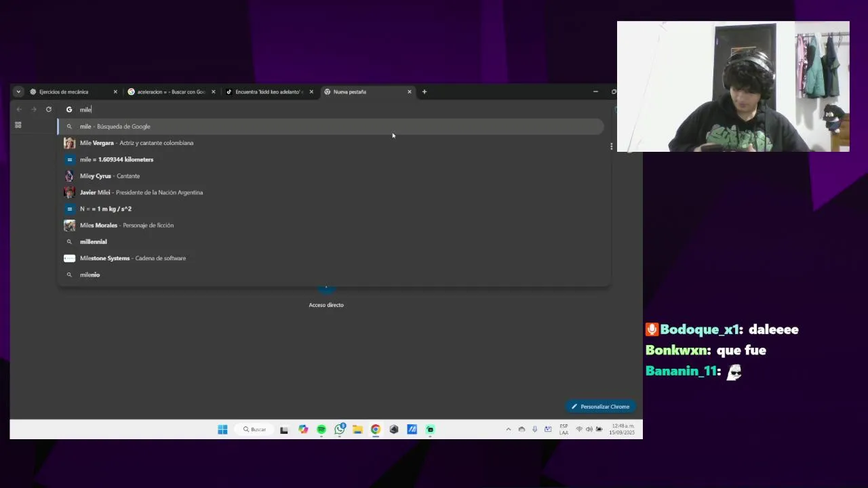The image size is (868, 488).
Task: Click the Javier Milei thumbnail photo
Action: pos(69,192)
